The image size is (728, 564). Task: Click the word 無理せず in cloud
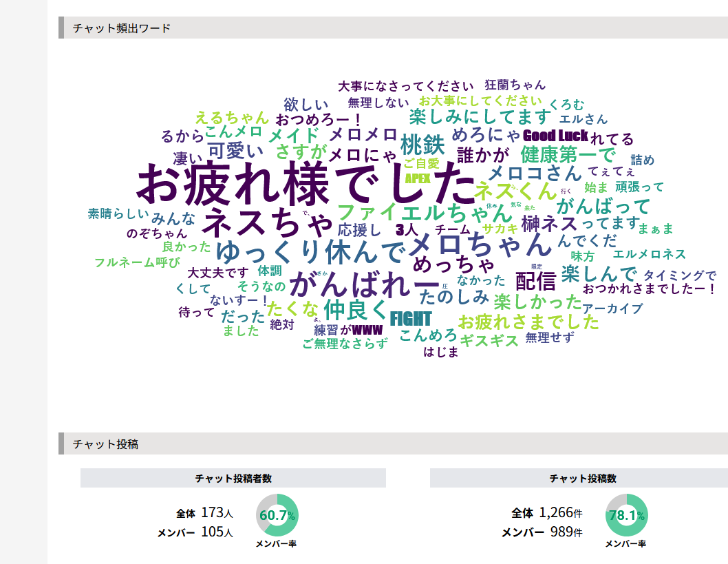[550, 337]
